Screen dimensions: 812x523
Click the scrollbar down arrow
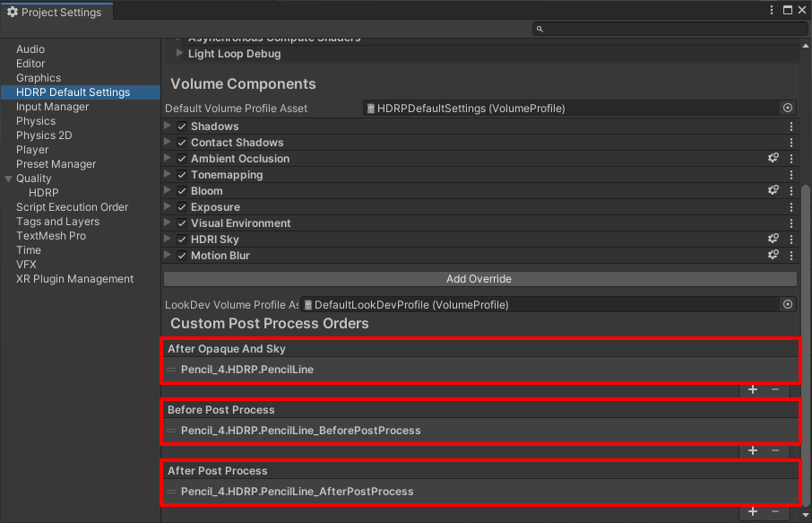[x=805, y=515]
